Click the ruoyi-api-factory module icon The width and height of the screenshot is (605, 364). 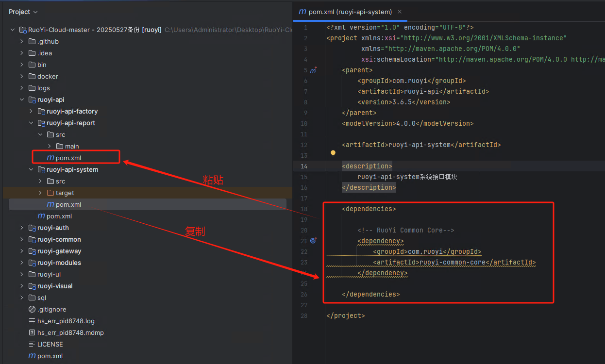[41, 111]
